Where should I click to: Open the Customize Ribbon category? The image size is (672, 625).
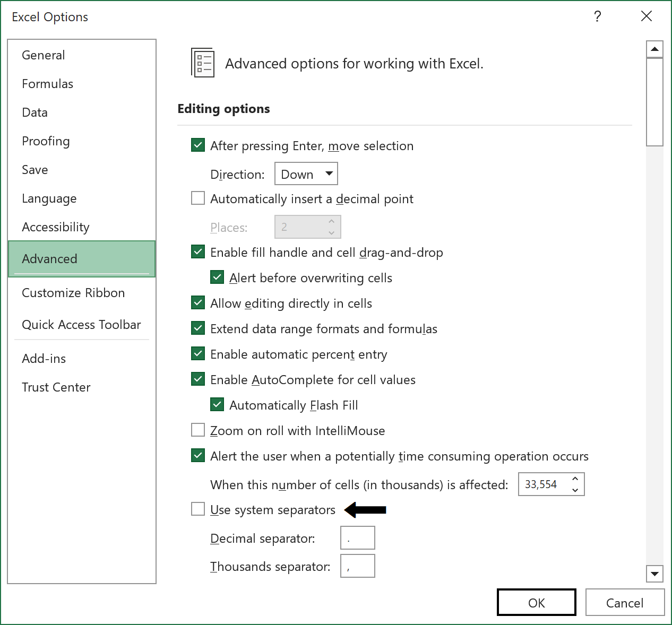click(x=82, y=293)
